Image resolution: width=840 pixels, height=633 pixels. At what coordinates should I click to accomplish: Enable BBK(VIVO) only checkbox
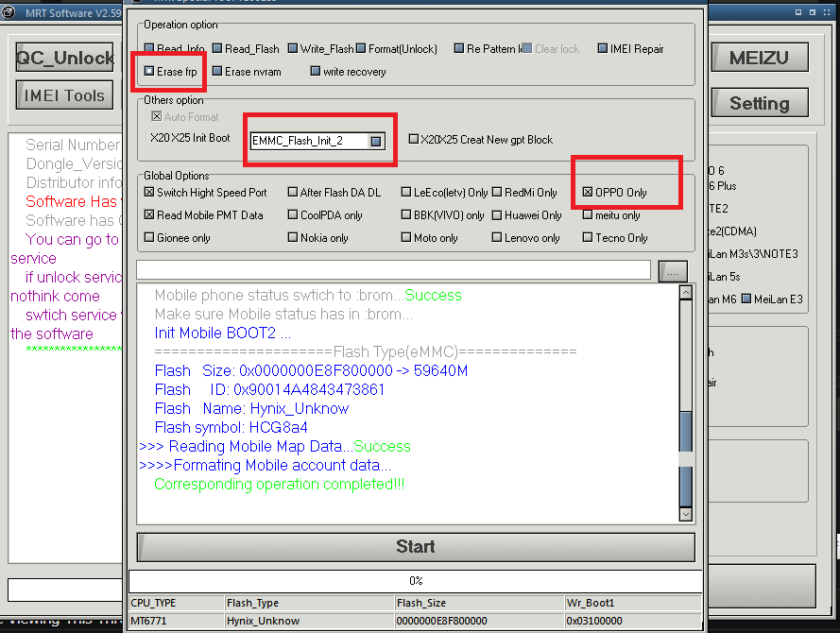tap(406, 214)
